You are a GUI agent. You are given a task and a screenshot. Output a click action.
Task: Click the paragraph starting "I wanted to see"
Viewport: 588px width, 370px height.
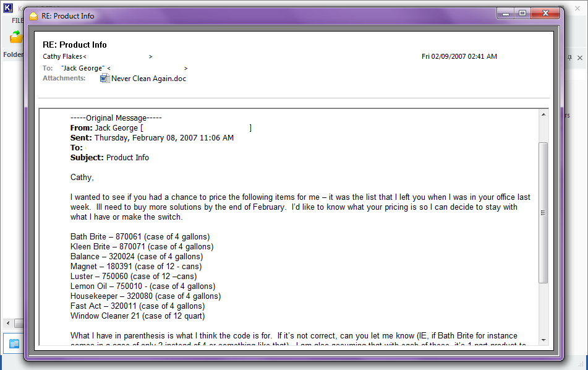click(x=300, y=207)
